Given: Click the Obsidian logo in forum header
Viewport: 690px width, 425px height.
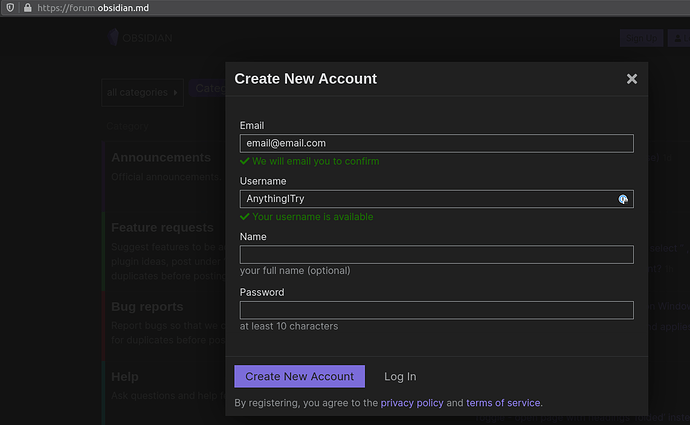Looking at the screenshot, I should pyautogui.click(x=140, y=38).
